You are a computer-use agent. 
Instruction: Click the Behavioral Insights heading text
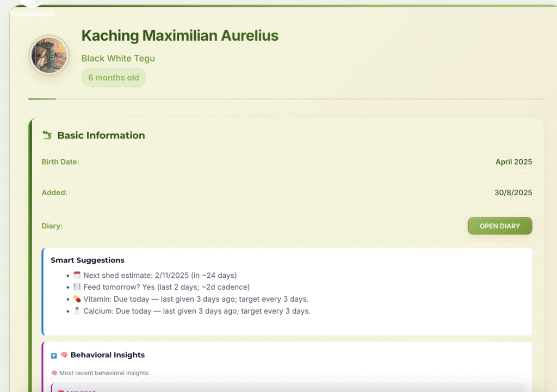click(x=108, y=355)
